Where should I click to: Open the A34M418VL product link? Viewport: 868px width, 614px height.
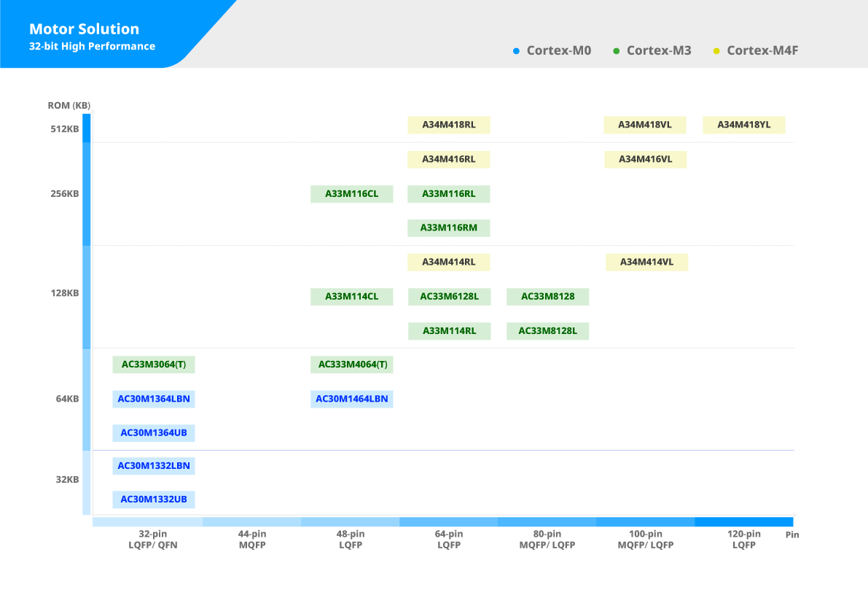click(x=645, y=125)
